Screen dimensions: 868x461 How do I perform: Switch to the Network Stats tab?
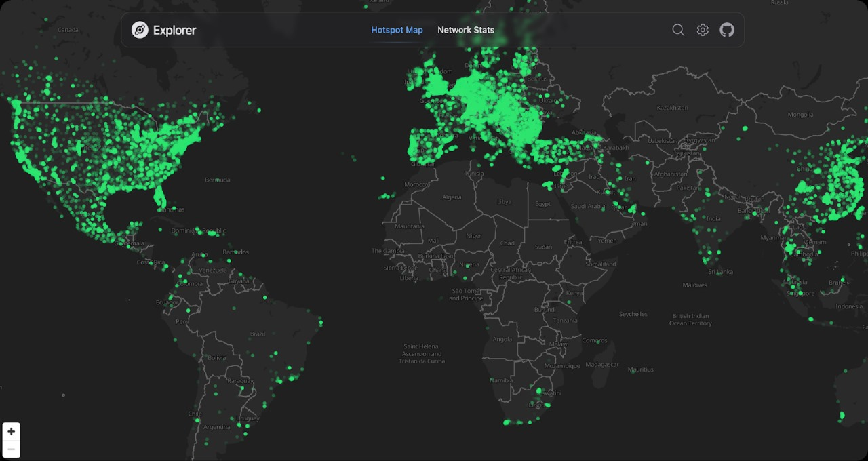pos(466,30)
